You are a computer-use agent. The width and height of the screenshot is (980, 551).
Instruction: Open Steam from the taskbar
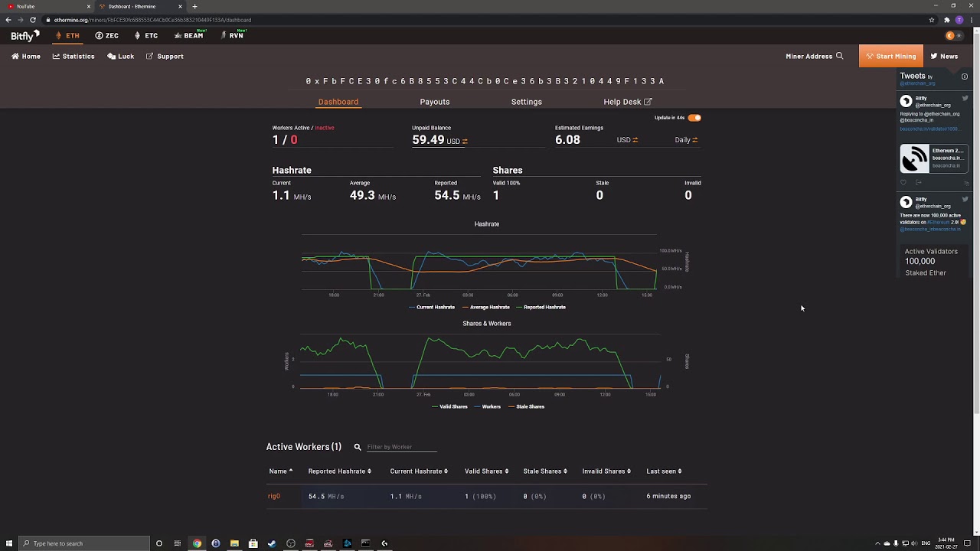[272, 543]
